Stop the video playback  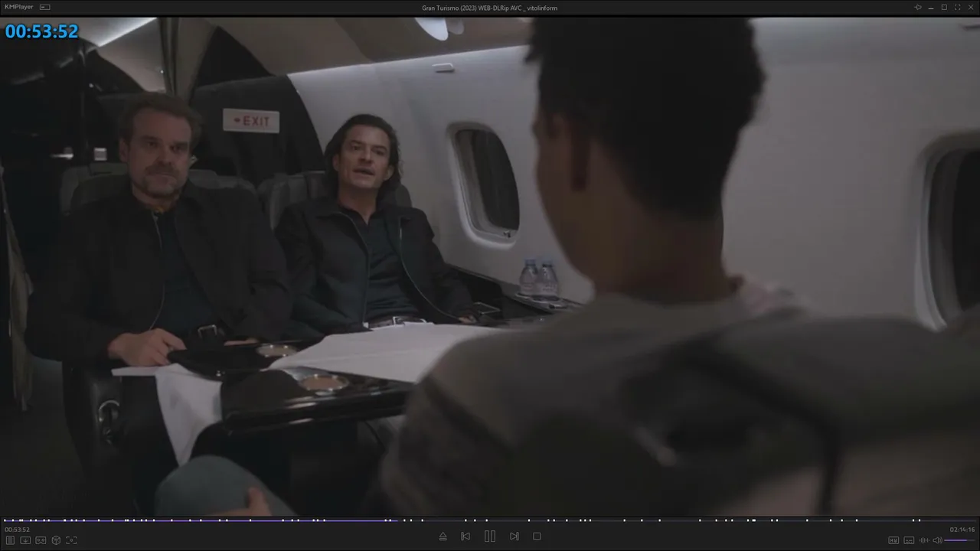click(537, 536)
